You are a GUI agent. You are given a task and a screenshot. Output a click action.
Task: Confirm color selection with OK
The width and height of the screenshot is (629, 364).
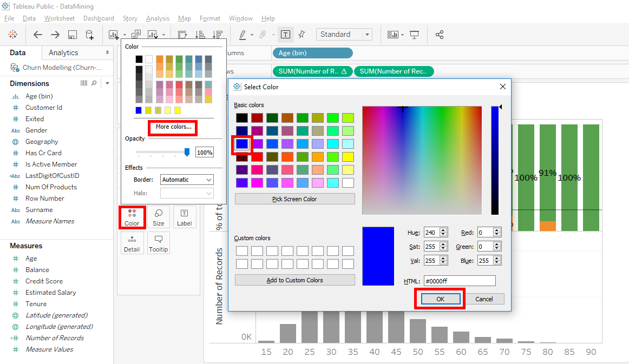click(440, 299)
